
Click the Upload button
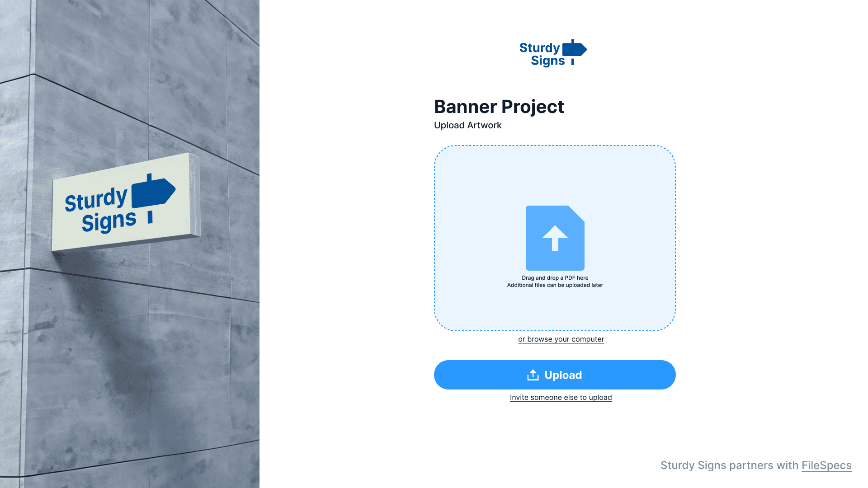(554, 374)
